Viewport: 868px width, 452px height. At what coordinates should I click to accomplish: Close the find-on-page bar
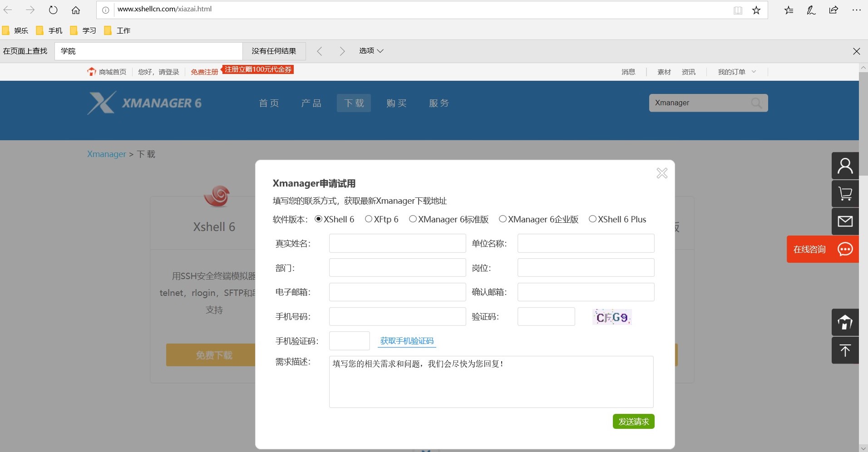tap(857, 51)
